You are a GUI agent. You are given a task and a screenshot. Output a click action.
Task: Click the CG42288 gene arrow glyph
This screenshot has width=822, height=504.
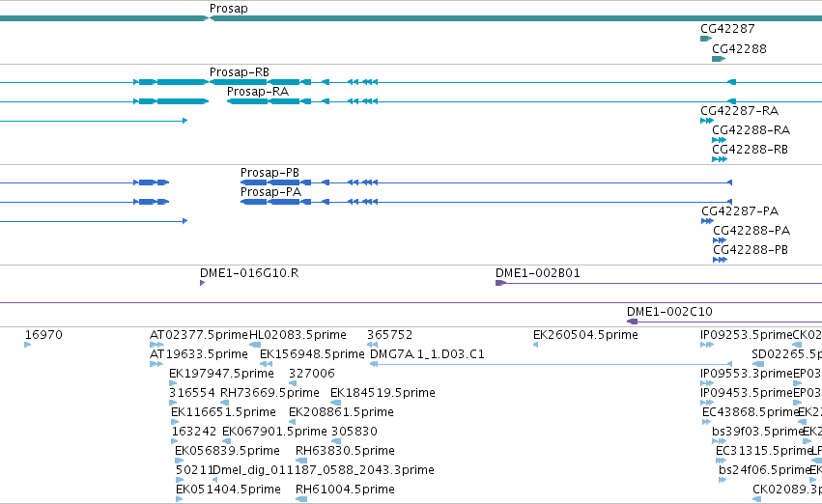719,59
